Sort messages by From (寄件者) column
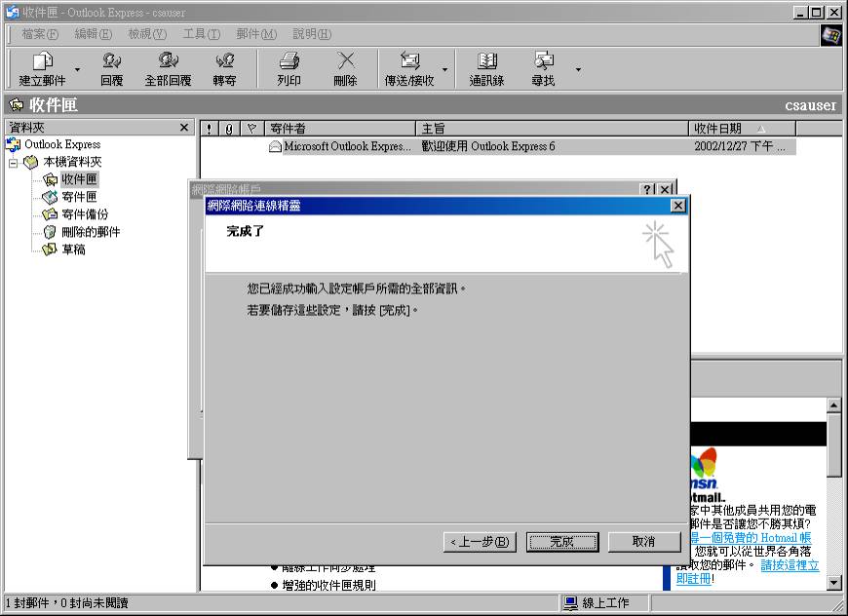Screen dimensions: 848x616 [x=340, y=129]
